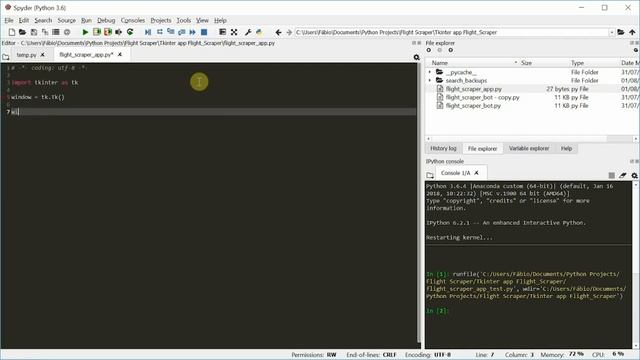This screenshot has height=360, width=640.
Task: Open the File menu
Action: tap(9, 20)
